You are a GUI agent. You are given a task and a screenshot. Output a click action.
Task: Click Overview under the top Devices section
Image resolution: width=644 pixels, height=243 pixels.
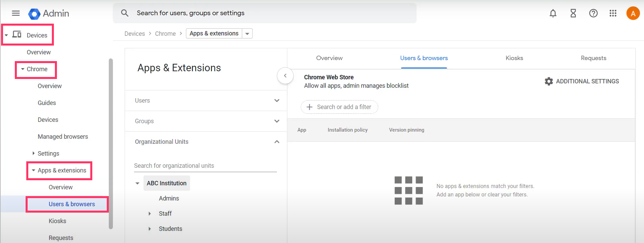click(39, 52)
